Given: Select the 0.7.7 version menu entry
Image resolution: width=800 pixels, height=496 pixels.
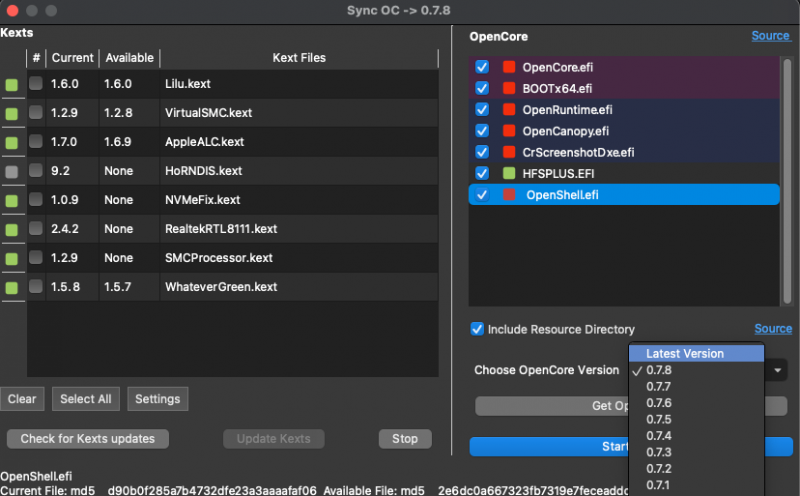Looking at the screenshot, I should 658,386.
